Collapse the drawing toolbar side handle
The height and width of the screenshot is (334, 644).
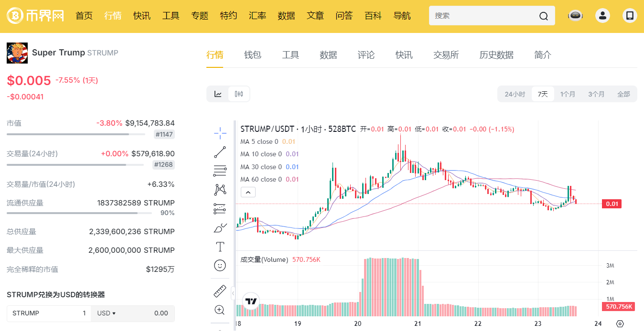(x=233, y=292)
